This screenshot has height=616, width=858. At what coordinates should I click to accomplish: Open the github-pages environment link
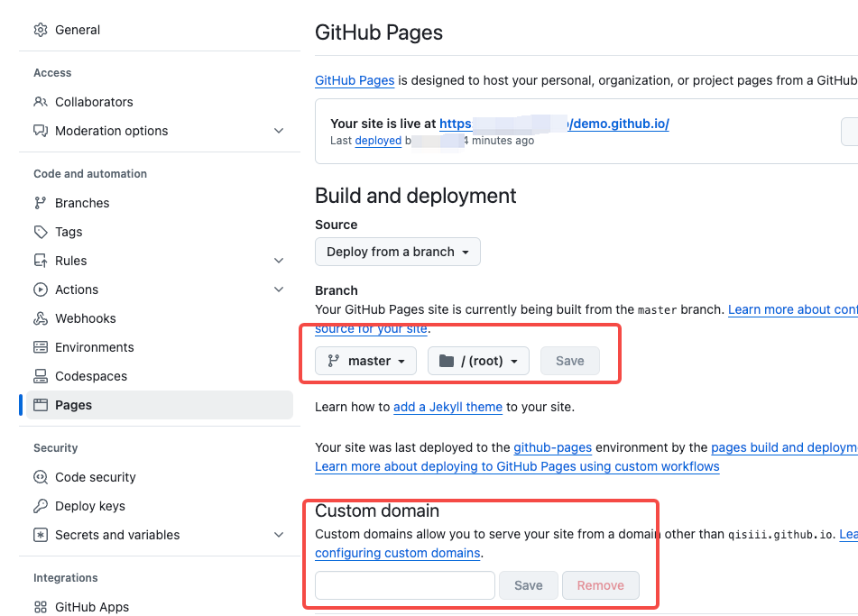tap(553, 447)
